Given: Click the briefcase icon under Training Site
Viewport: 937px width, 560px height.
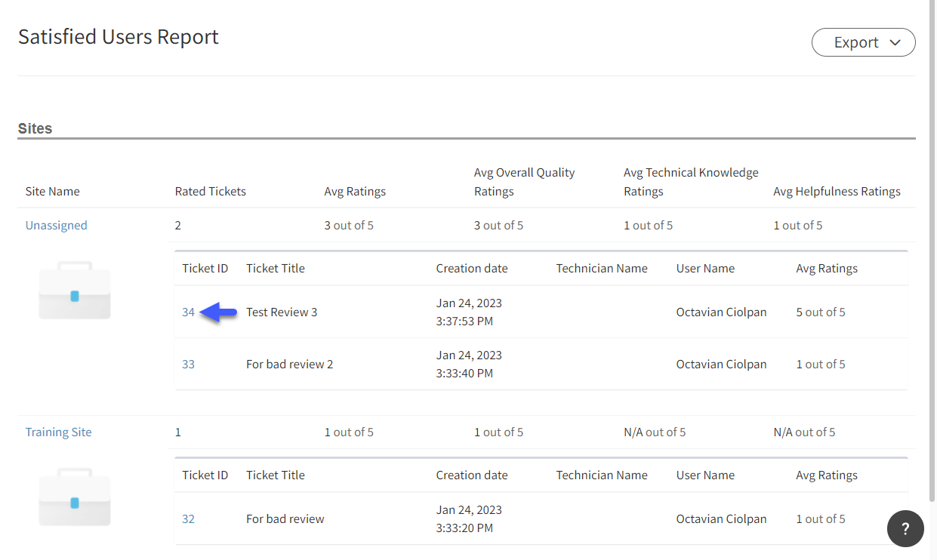Looking at the screenshot, I should pos(75,497).
